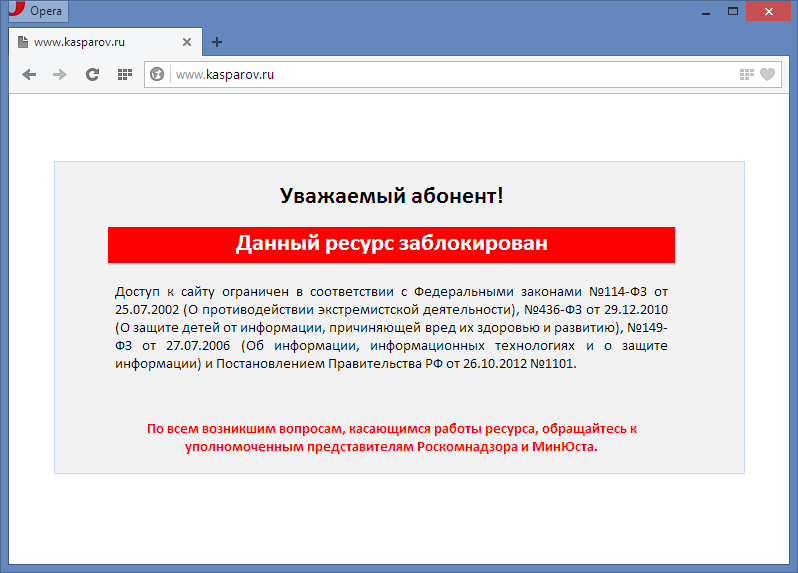Click the text 'уполномоченным представителям Роскомнадзора и МинЮста'
Image resolution: width=798 pixels, height=573 pixels.
coord(391,447)
